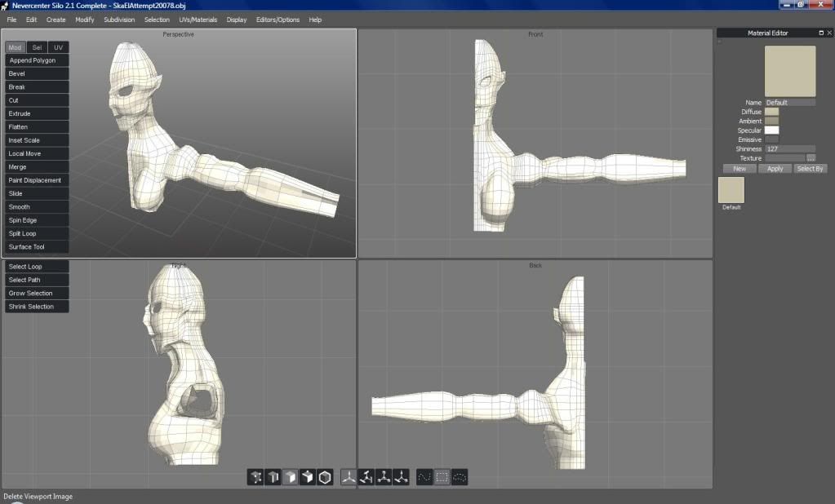Pick the lasso selection style icon
Screen dimensions: 835x504
[460, 477]
